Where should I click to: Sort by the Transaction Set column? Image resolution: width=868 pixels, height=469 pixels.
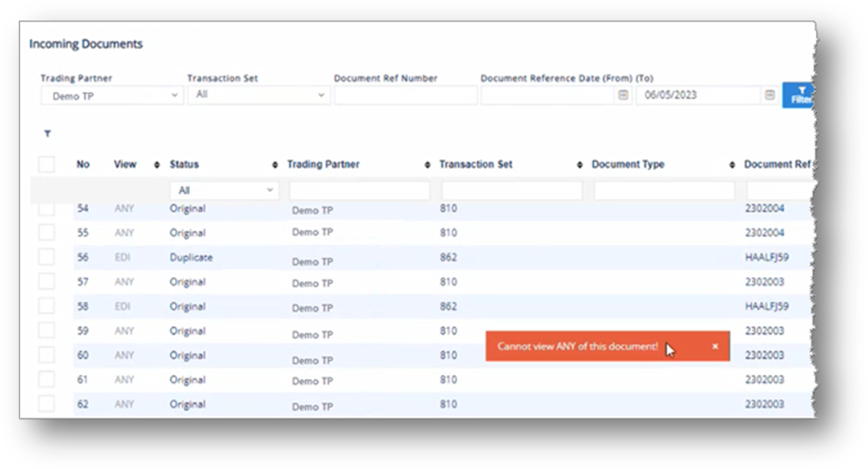pyautogui.click(x=580, y=165)
